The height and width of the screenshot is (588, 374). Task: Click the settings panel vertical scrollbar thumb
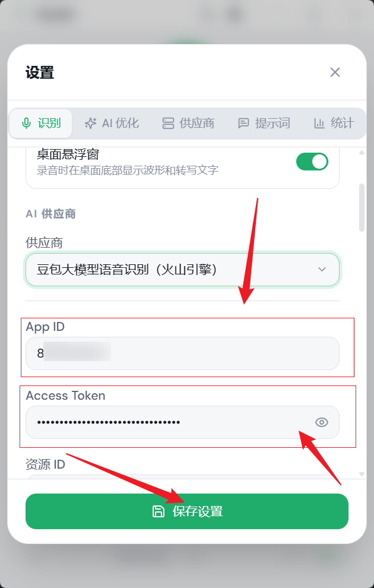(362, 207)
